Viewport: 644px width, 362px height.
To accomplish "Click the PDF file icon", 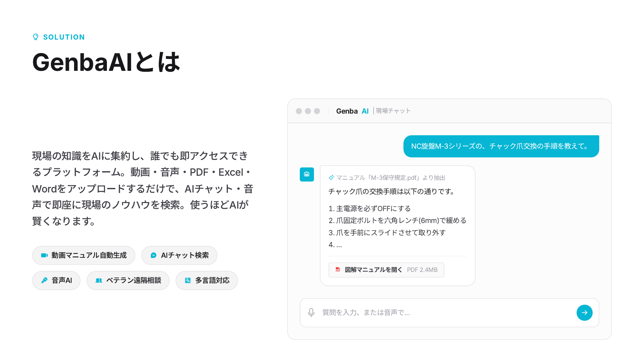I will (x=338, y=270).
